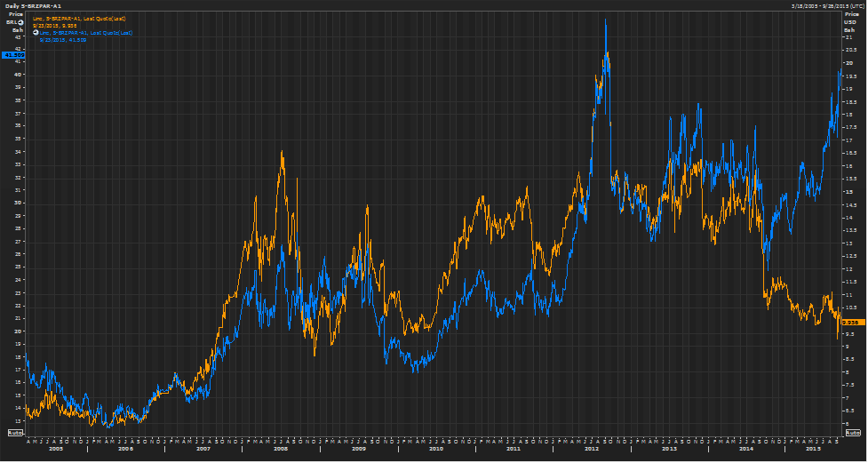Click the icon before the blue legend line
868x463 pixels.
tap(35, 33)
